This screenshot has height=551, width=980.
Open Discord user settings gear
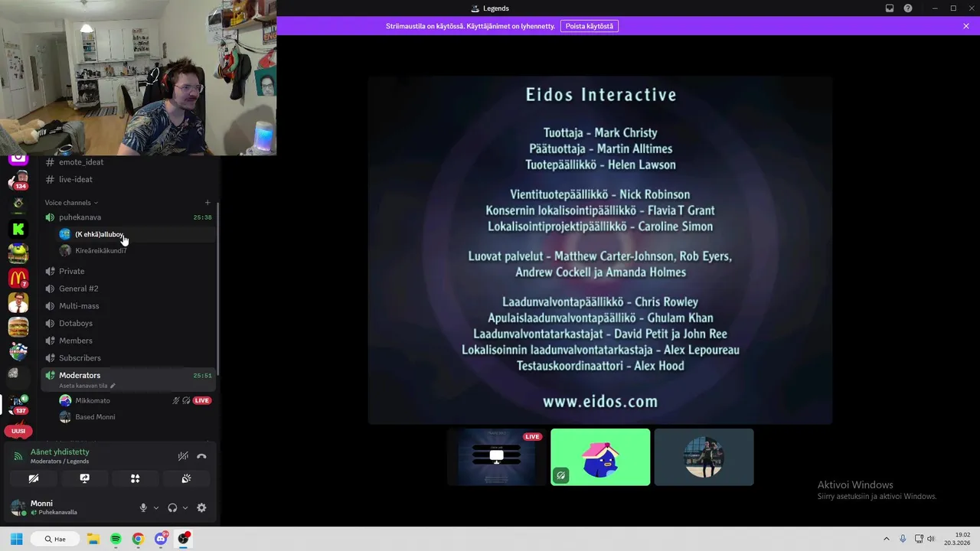[x=201, y=507]
